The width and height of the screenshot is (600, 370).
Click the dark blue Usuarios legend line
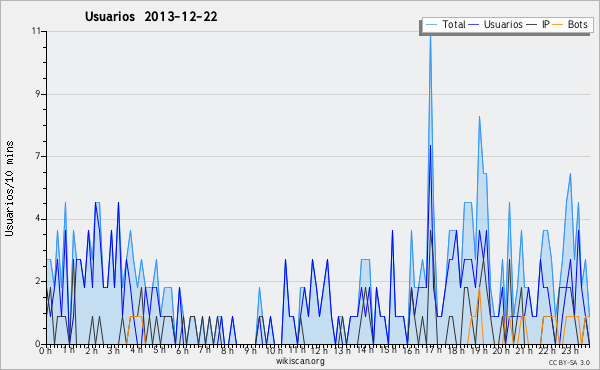(x=474, y=25)
